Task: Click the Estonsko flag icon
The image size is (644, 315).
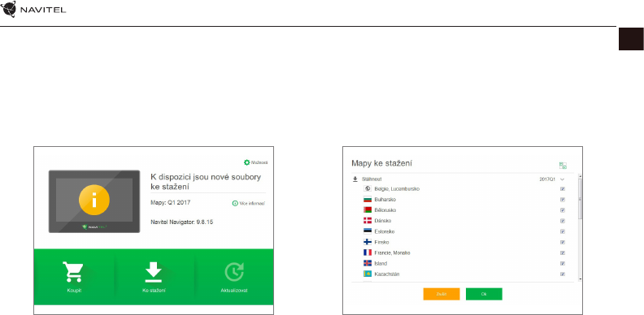Action: [x=368, y=231]
